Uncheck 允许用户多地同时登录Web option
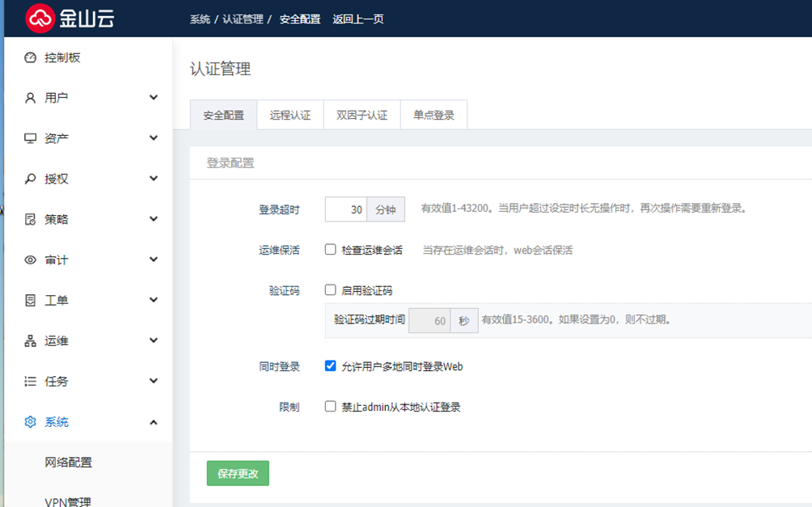This screenshot has width=812, height=507. (331, 365)
